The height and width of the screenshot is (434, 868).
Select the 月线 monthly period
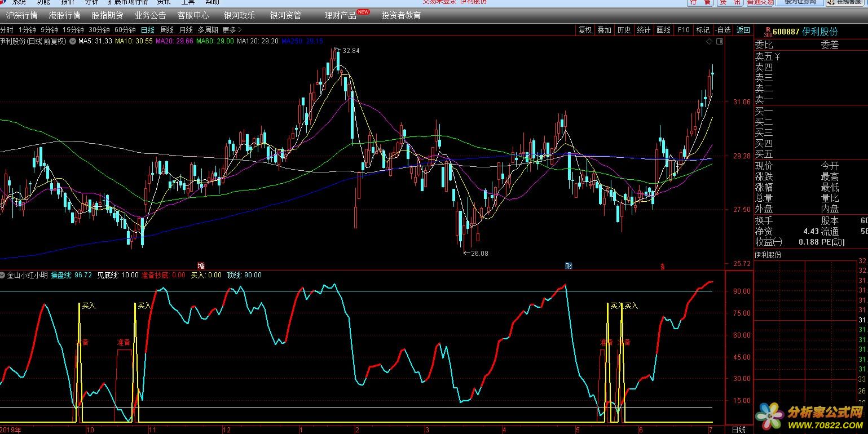186,30
